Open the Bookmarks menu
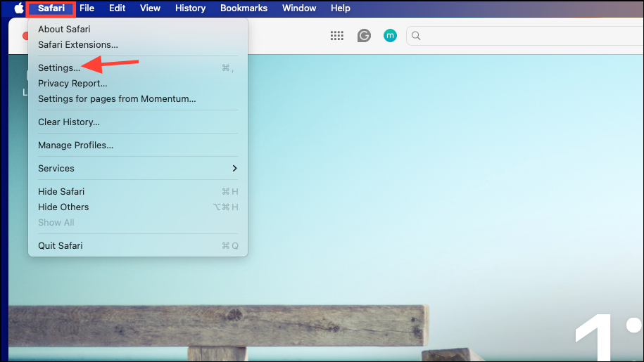The image size is (644, 362). click(x=244, y=8)
